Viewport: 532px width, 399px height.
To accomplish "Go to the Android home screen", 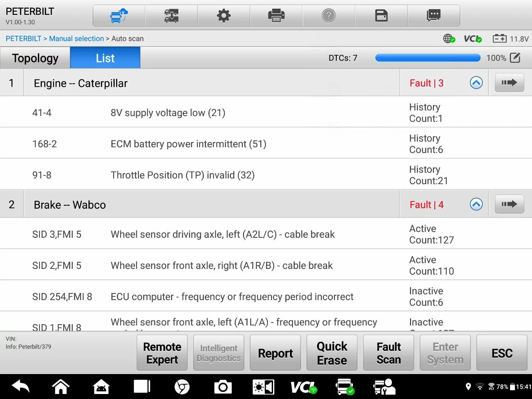I will (61, 387).
